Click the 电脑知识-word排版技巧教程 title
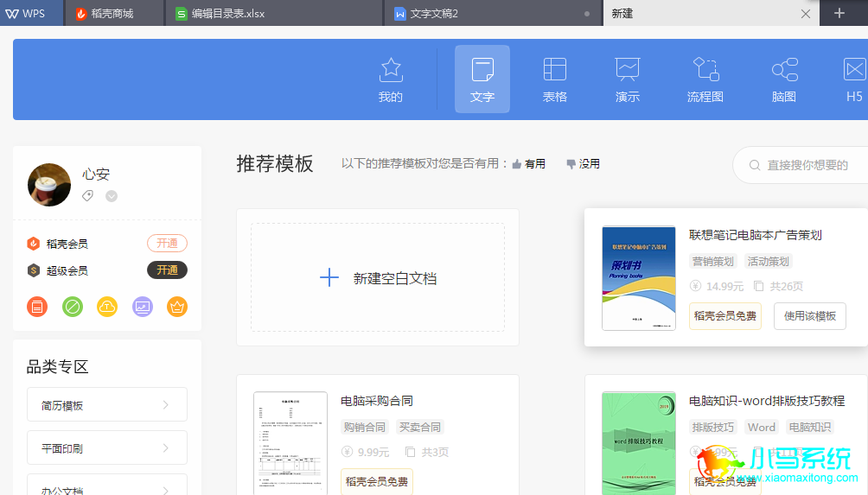 pyautogui.click(x=767, y=401)
